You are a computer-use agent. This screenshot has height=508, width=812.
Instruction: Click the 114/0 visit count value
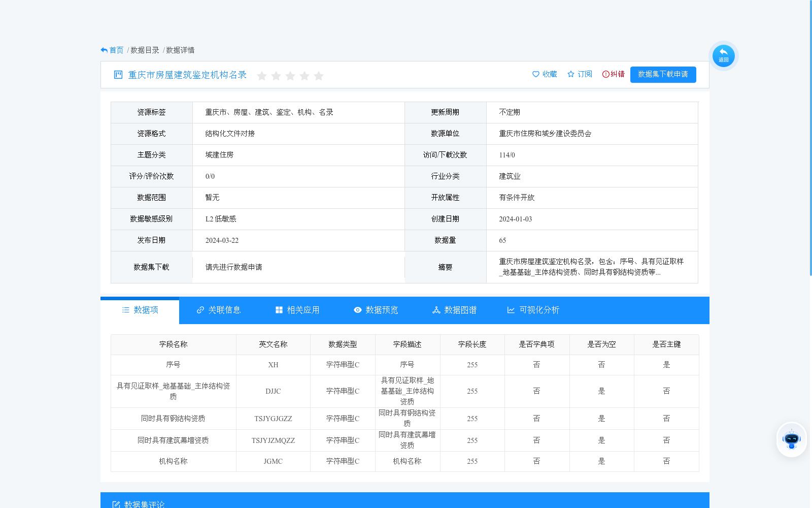(x=507, y=155)
